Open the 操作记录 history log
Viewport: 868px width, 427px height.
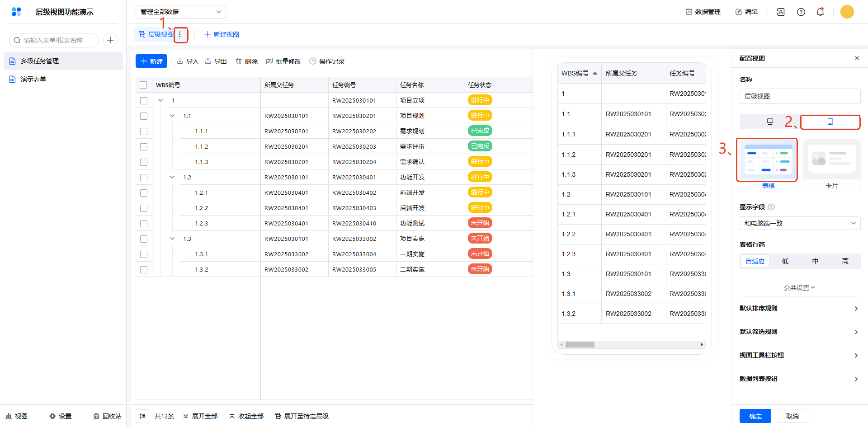[x=327, y=61]
